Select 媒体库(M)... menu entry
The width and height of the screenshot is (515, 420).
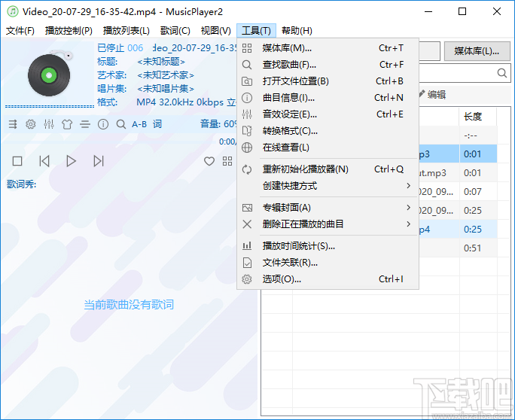pyautogui.click(x=328, y=48)
